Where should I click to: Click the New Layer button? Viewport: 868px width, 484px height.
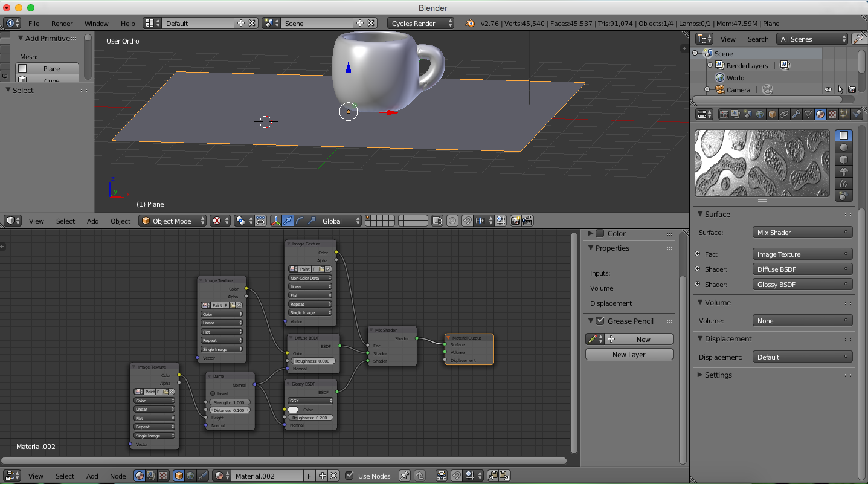(629, 354)
